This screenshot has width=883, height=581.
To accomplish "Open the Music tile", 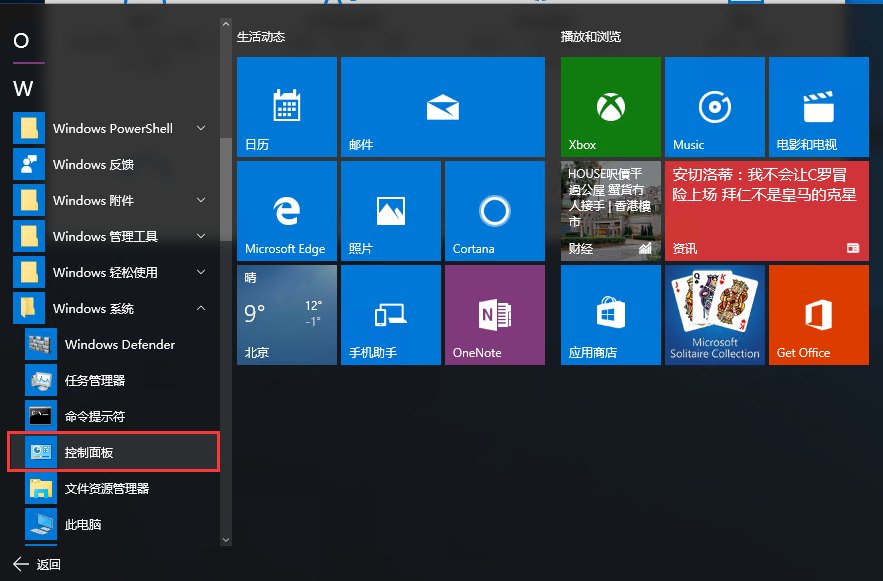I will (715, 106).
